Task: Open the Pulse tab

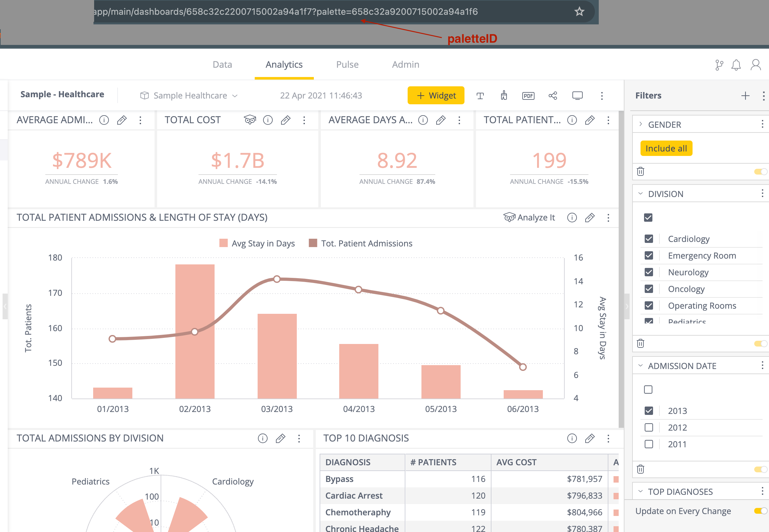Action: pyautogui.click(x=347, y=64)
